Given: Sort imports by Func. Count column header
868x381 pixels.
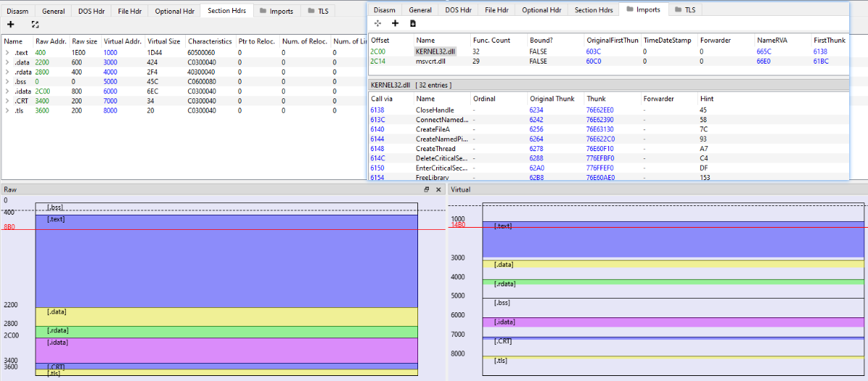Looking at the screenshot, I should [x=491, y=40].
